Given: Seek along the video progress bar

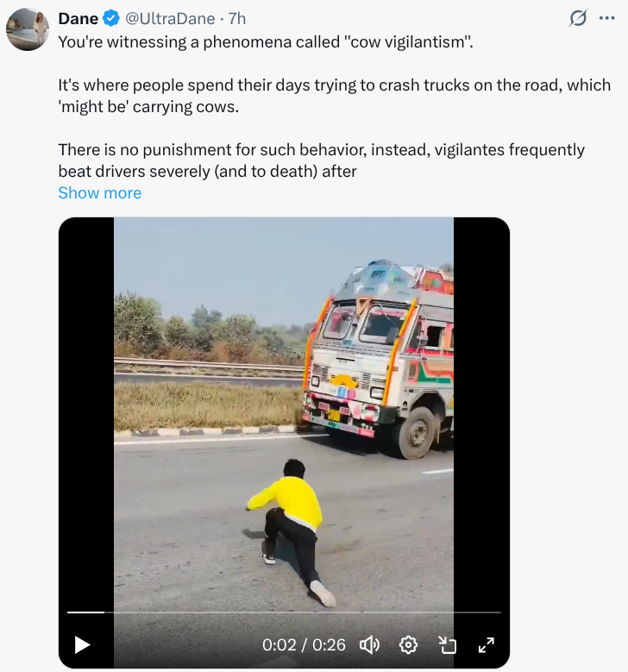Looking at the screenshot, I should pyautogui.click(x=284, y=612).
